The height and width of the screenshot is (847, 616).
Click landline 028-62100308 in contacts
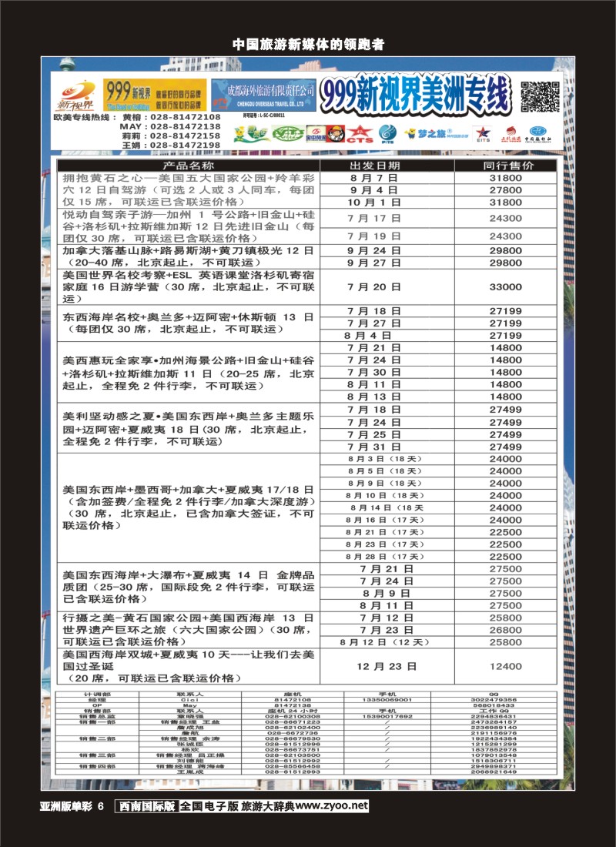point(293,716)
